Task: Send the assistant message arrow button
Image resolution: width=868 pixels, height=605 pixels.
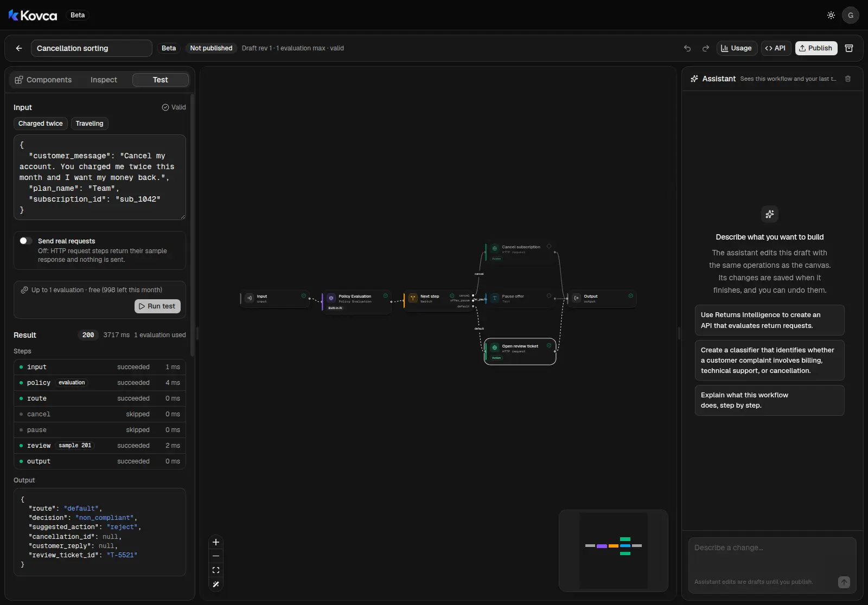Action: pyautogui.click(x=844, y=582)
